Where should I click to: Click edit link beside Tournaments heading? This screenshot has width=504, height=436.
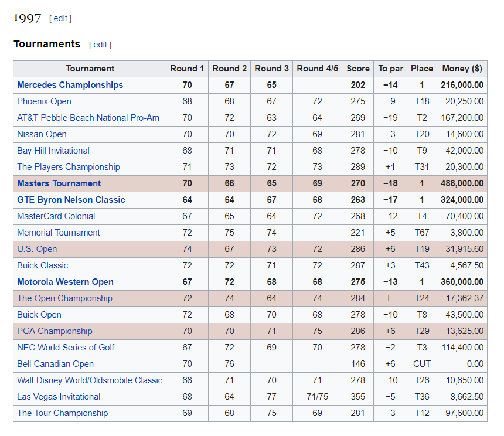pyautogui.click(x=100, y=45)
